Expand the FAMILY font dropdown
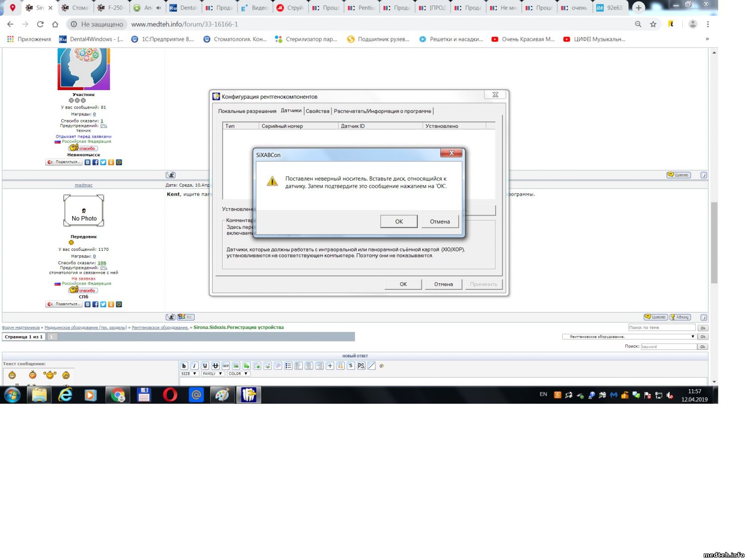 tap(213, 374)
